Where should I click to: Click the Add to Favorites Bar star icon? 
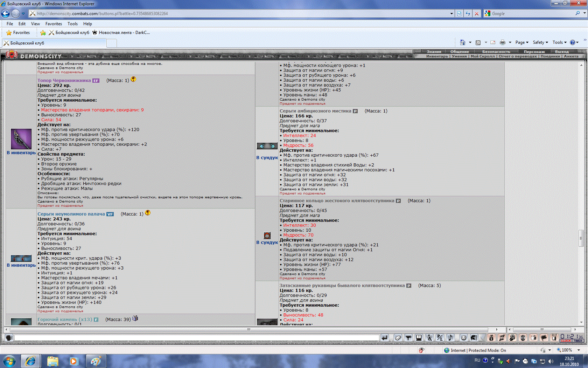pos(43,33)
